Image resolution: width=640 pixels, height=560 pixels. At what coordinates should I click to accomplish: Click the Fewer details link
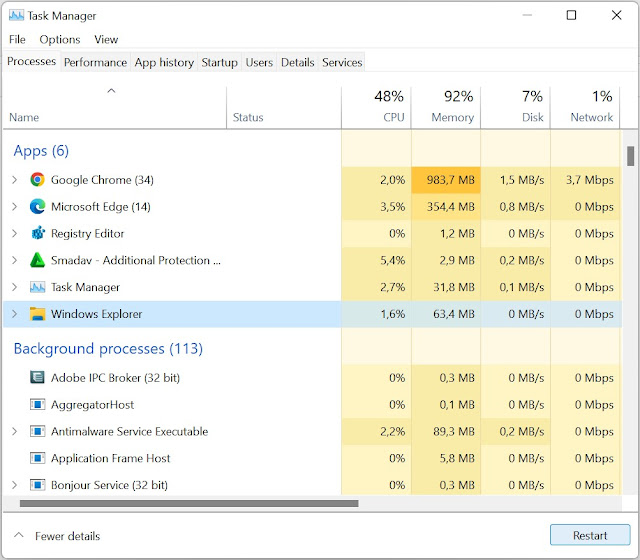click(67, 536)
